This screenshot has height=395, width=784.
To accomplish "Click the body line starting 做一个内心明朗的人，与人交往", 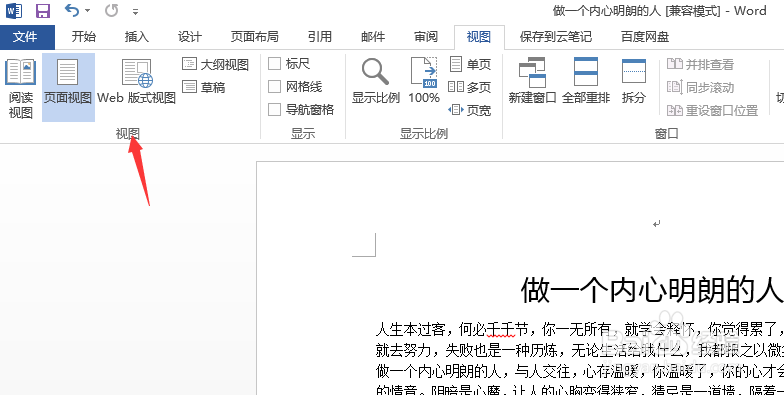I will (x=580, y=372).
